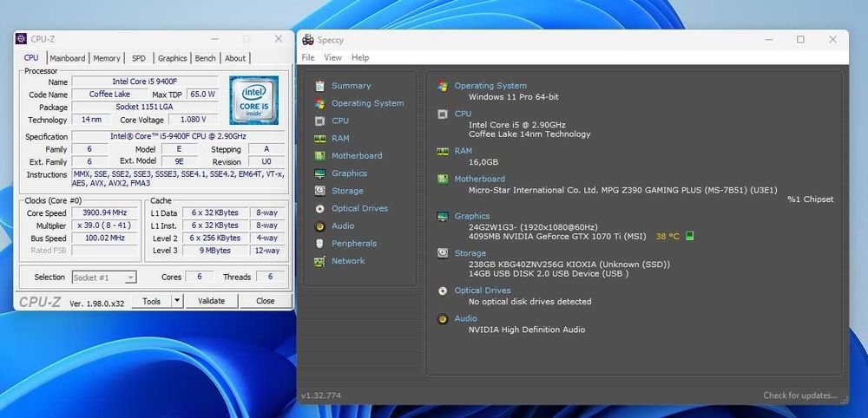The height and width of the screenshot is (418, 868).
Task: Click the Windows flag icon beside the Operating System heading
Action: [443, 86]
